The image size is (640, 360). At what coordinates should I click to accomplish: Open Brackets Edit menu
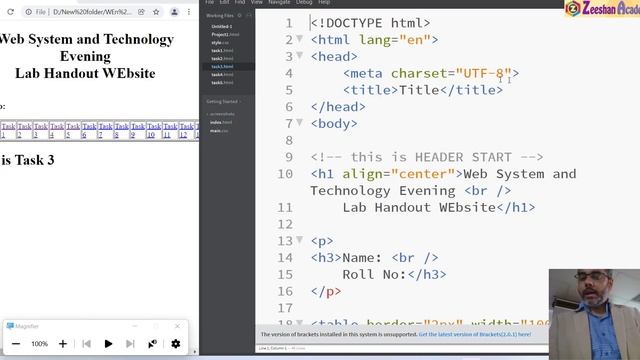pos(224,2)
